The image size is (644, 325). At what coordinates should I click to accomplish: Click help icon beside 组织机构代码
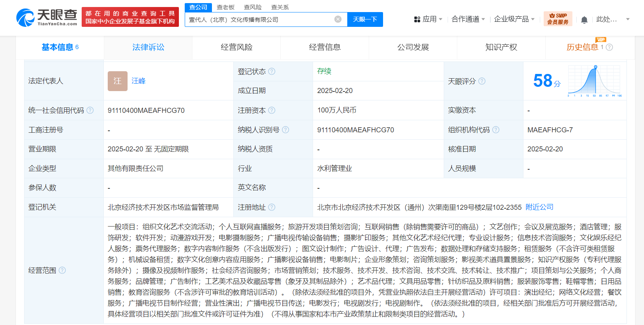click(496, 130)
